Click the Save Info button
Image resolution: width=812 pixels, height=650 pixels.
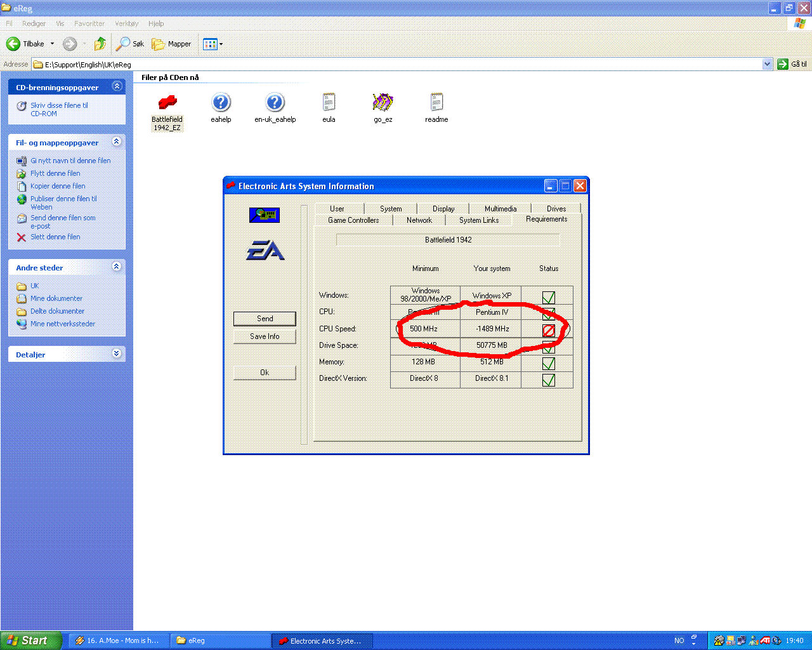pyautogui.click(x=265, y=336)
